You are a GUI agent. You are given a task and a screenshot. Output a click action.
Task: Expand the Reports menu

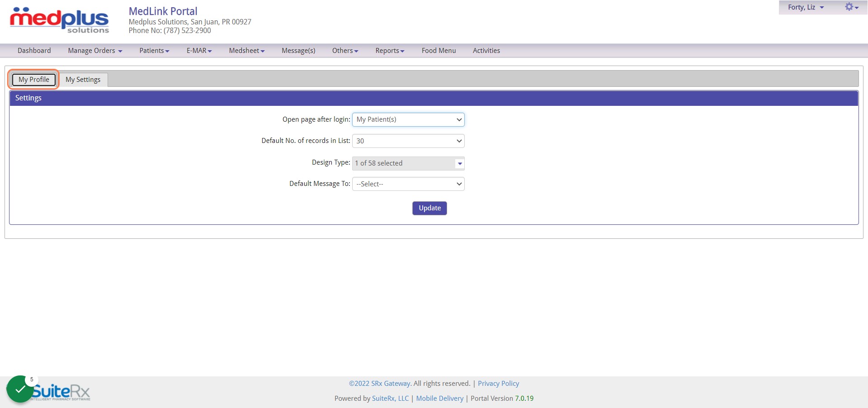pyautogui.click(x=390, y=51)
